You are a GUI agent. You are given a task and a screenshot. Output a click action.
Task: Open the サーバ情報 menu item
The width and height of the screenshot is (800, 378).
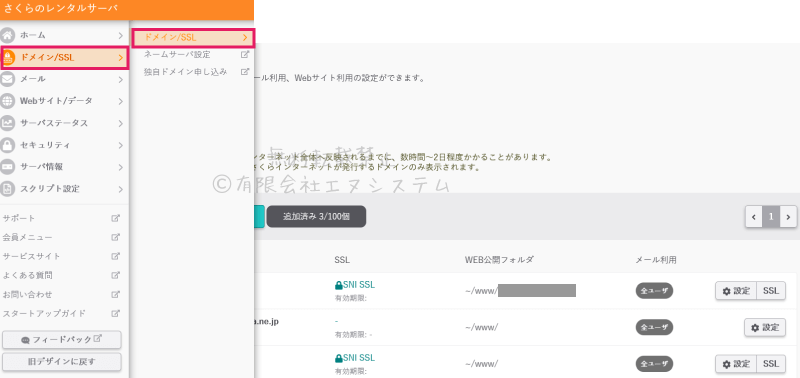tap(64, 167)
